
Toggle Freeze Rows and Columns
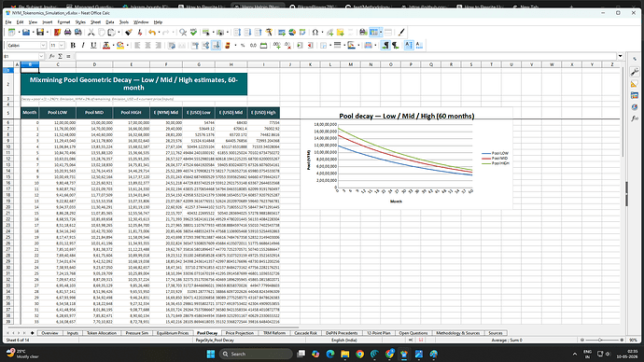(373, 32)
